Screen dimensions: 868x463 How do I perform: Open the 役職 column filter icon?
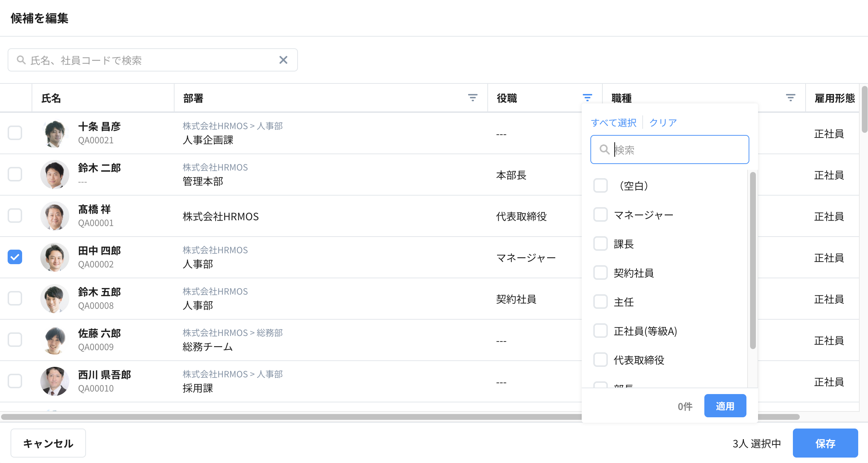click(587, 97)
